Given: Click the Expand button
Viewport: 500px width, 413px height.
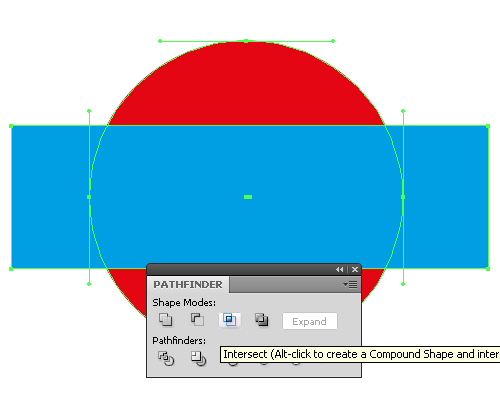Looking at the screenshot, I should pos(310,321).
